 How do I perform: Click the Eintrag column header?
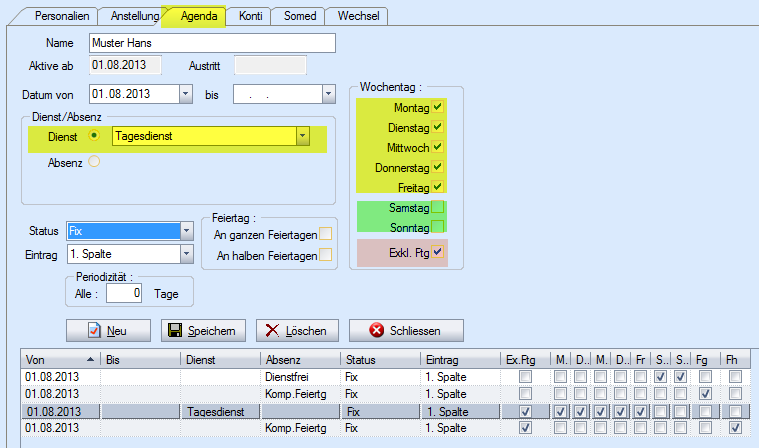coord(460,359)
